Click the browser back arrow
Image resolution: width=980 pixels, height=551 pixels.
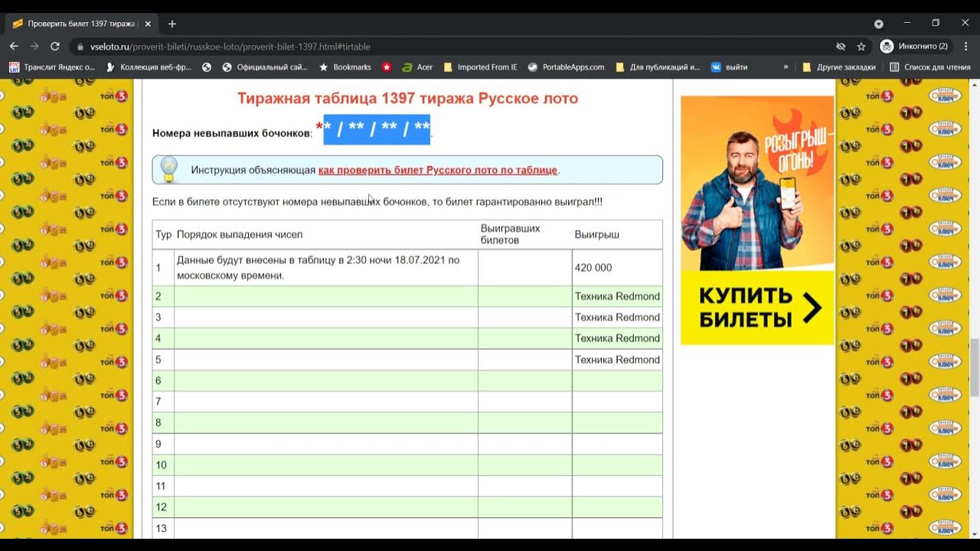tap(14, 46)
